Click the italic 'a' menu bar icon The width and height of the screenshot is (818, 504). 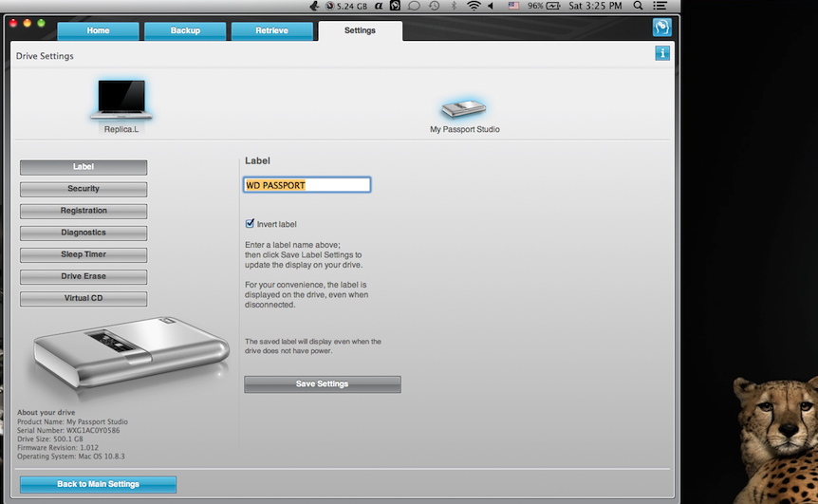click(x=379, y=6)
